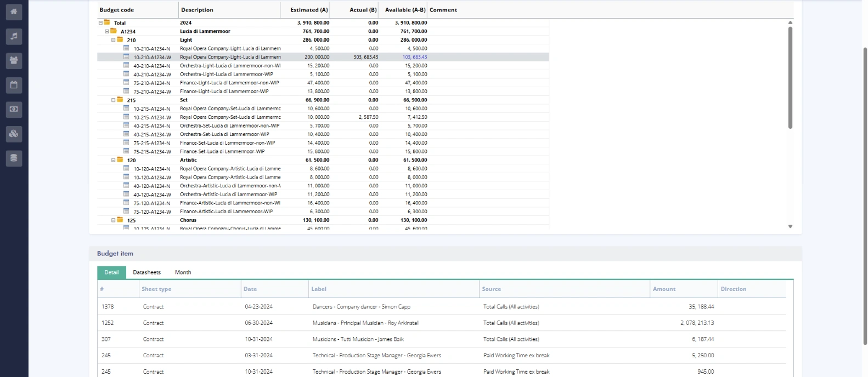Click the money banknote sidebar icon

pyautogui.click(x=14, y=109)
